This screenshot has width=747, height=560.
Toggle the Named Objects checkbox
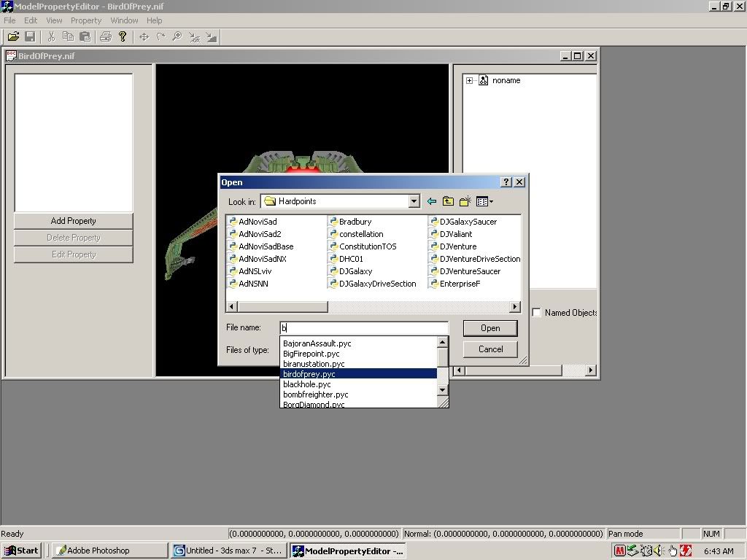pos(536,312)
